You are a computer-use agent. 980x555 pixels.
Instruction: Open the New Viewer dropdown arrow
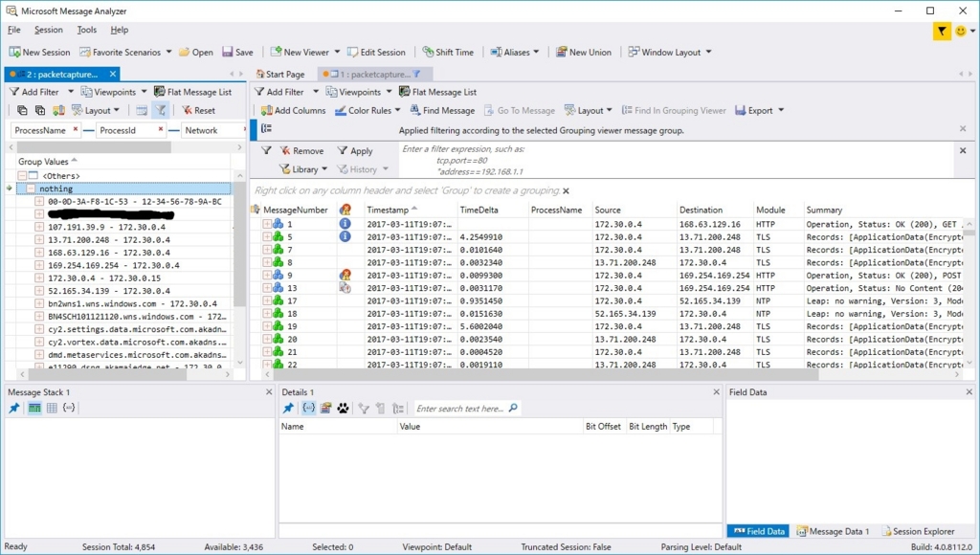(x=337, y=52)
